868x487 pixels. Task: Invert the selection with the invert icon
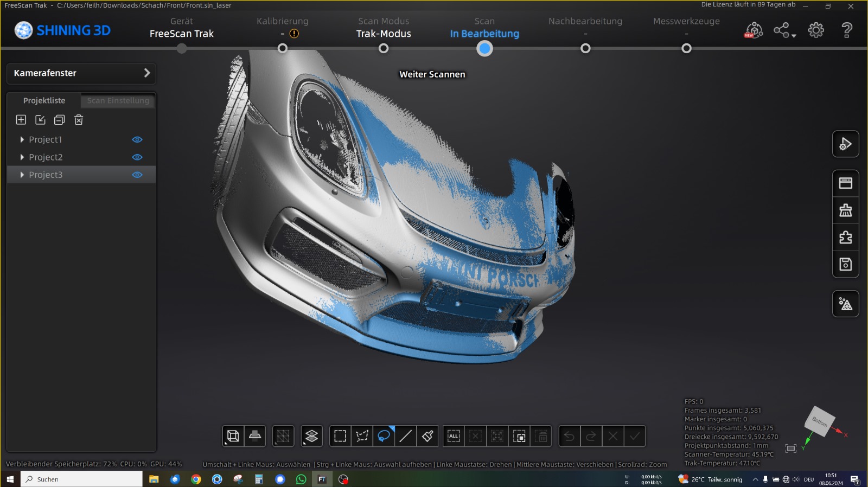click(x=519, y=436)
